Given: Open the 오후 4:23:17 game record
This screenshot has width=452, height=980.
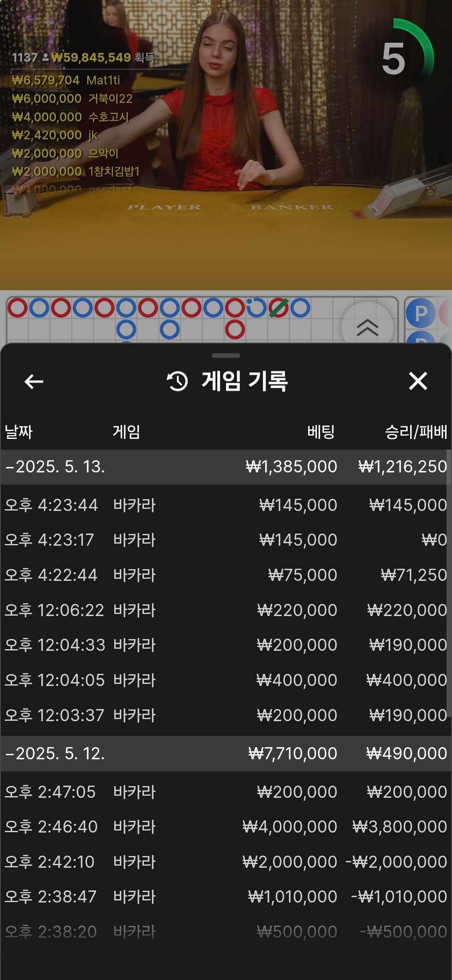Looking at the screenshot, I should 226,540.
